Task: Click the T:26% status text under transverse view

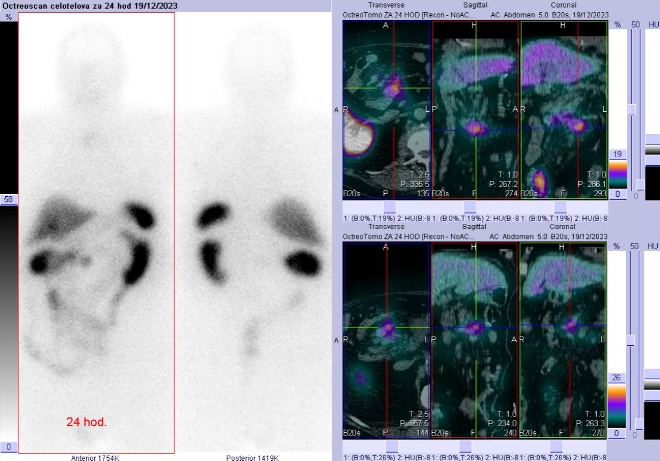Action: click(x=387, y=458)
